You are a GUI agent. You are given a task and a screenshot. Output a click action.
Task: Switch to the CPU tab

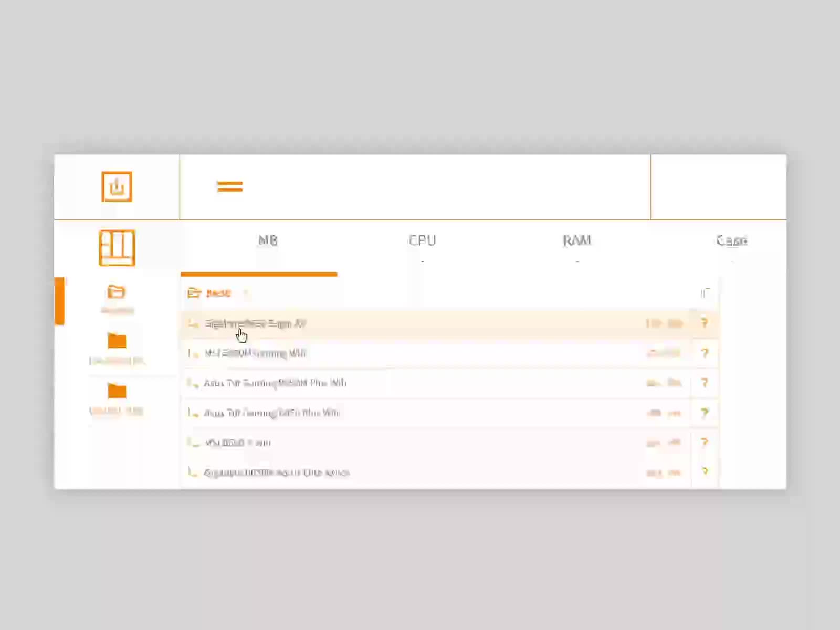(x=422, y=241)
